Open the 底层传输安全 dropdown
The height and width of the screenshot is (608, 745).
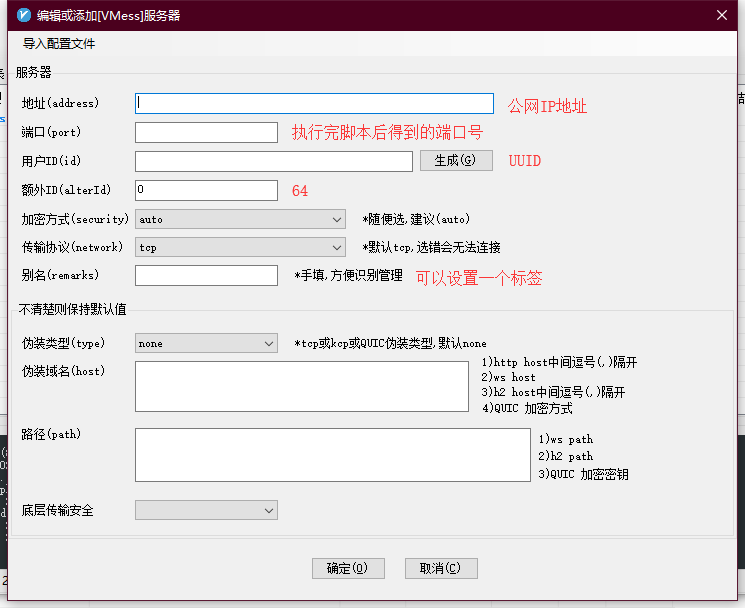(206, 510)
